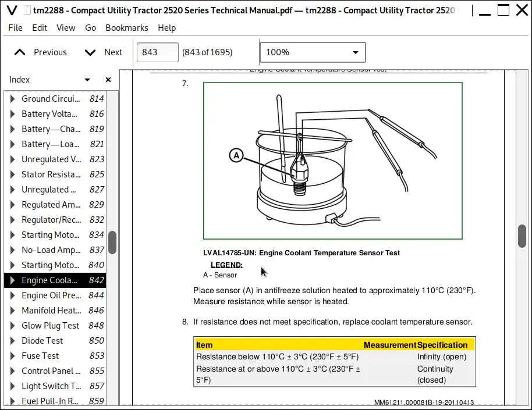Open the File menu

pyautogui.click(x=15, y=28)
